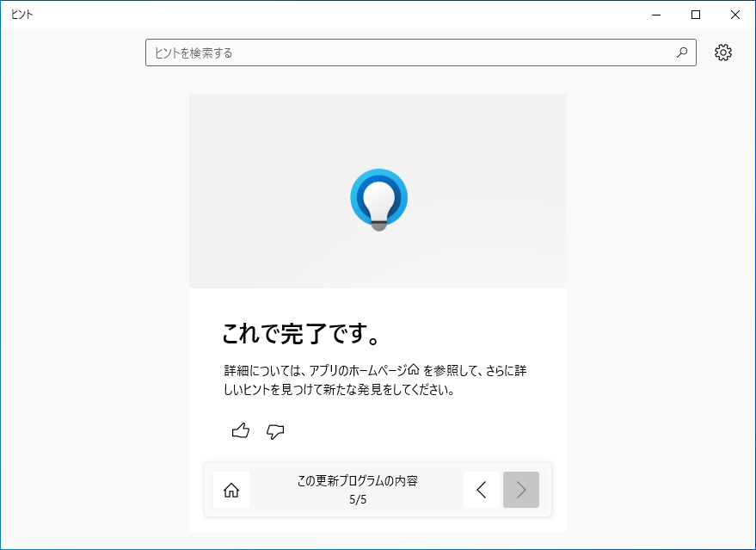Screen dimensions: 756x550
Task: Click the 5/5 page counter
Action: (x=358, y=499)
